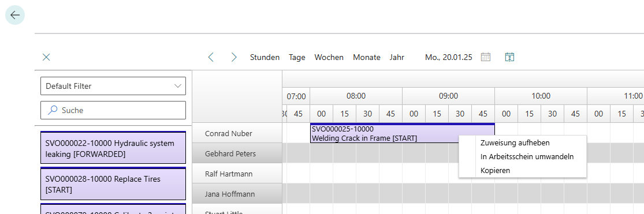Click the 10:00 hour header

pyautogui.click(x=541, y=96)
